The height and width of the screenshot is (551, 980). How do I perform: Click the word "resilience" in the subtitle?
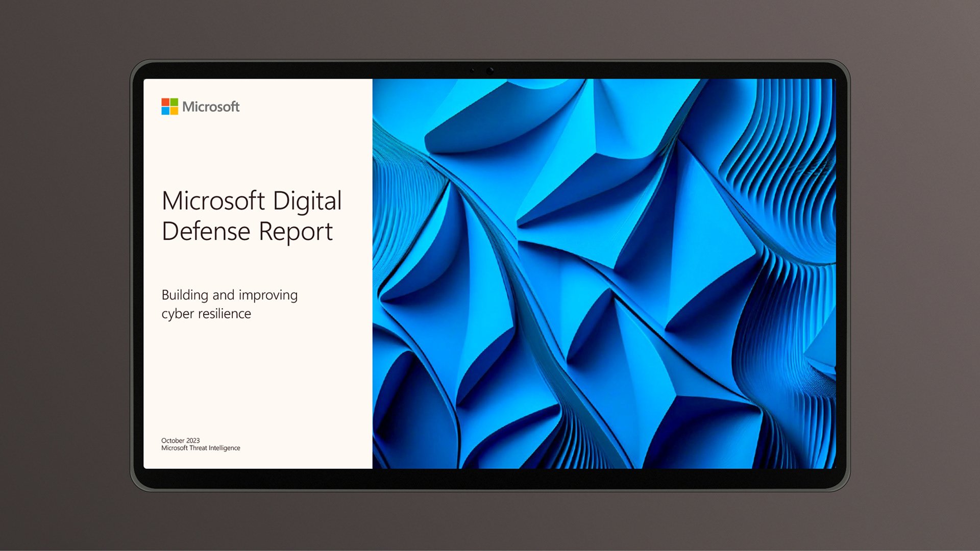coord(225,314)
